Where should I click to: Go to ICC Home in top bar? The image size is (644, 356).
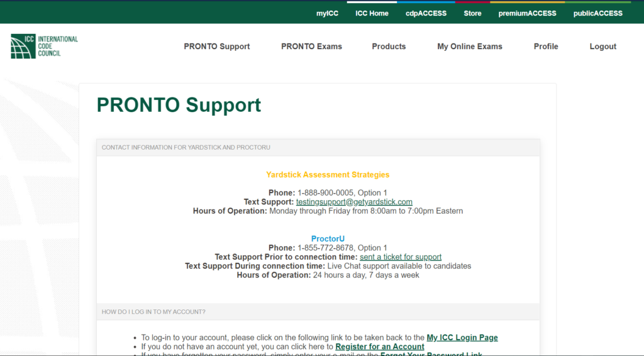click(x=372, y=13)
